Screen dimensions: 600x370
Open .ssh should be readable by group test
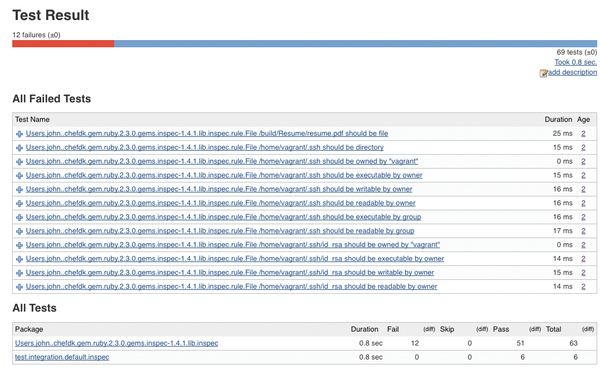click(x=220, y=231)
